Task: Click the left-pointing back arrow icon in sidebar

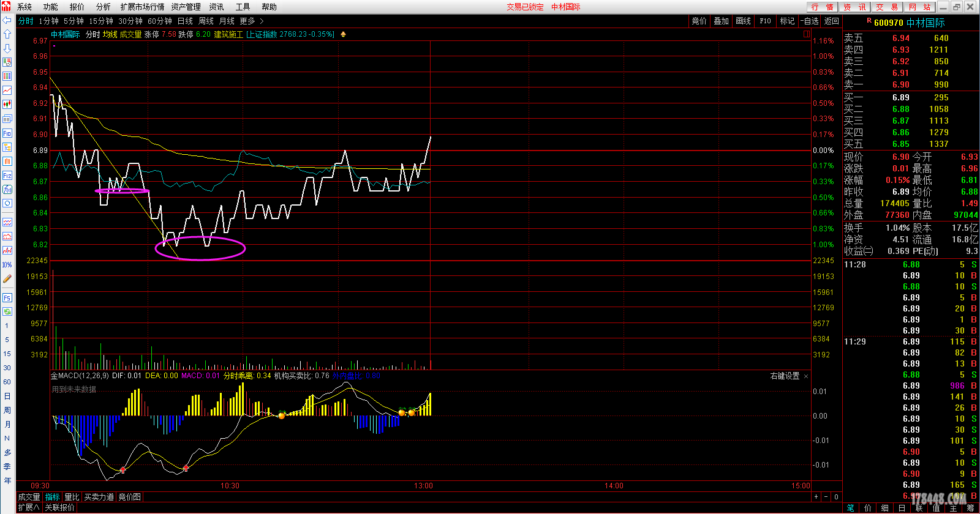Action: coord(7,20)
